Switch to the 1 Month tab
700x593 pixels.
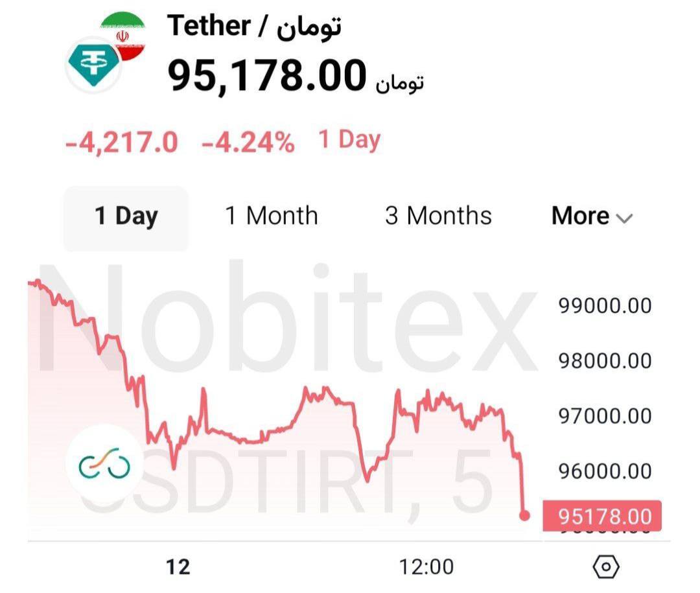272,216
